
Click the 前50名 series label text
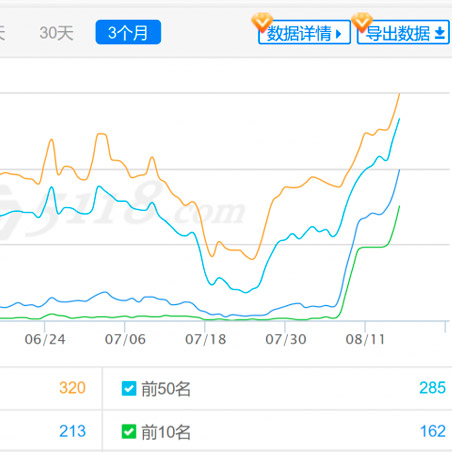coord(166,389)
